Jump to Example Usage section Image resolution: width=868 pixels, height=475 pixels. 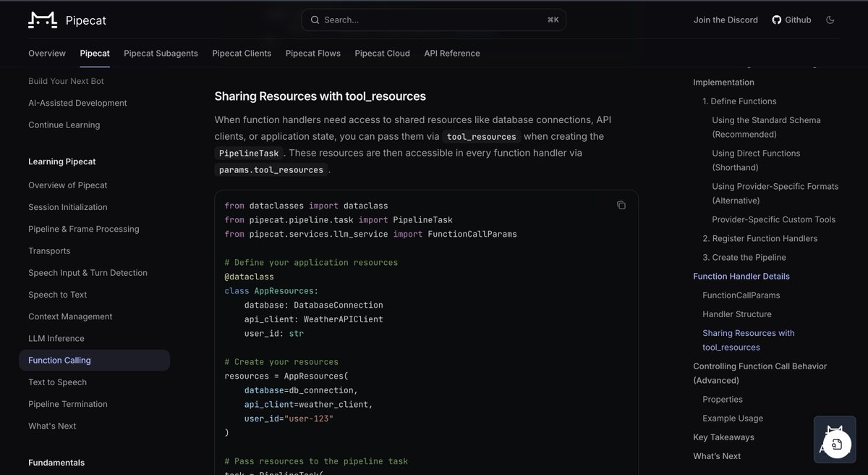733,419
